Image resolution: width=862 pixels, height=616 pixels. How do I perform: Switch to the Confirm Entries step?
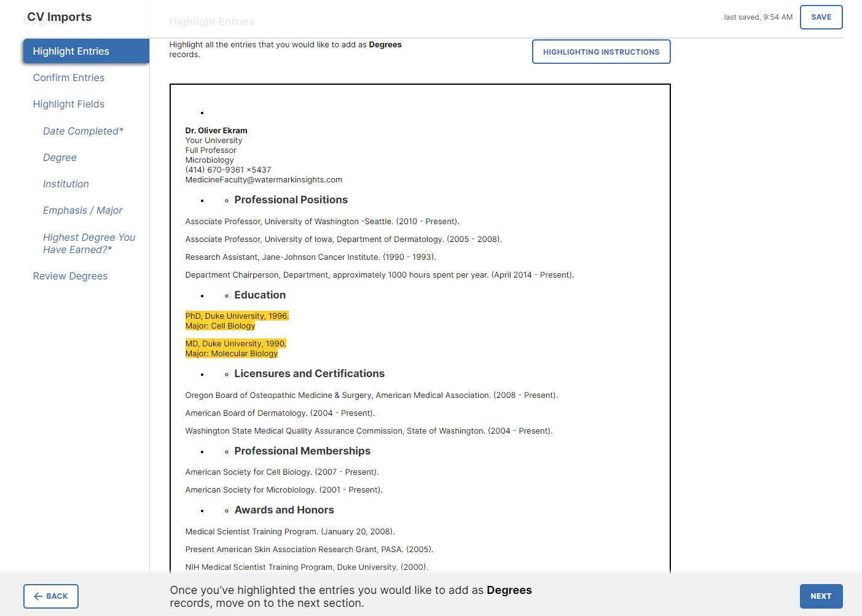[x=68, y=77]
